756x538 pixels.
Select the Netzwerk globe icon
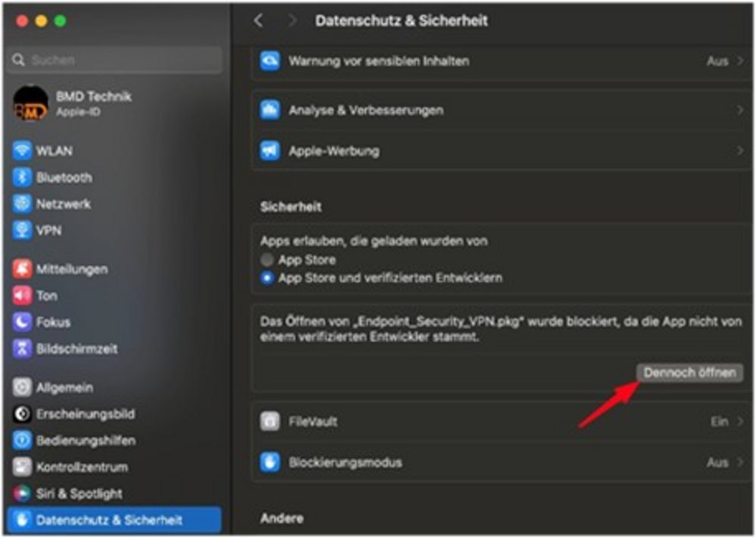pos(22,204)
